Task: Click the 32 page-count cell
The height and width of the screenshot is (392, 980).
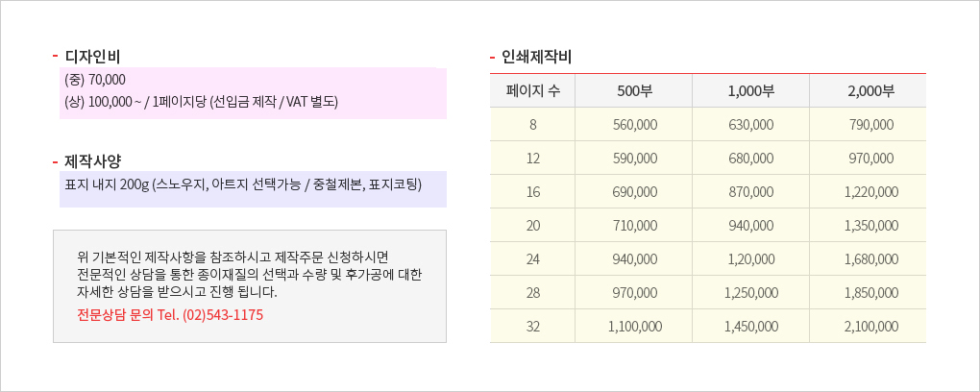Action: click(532, 327)
